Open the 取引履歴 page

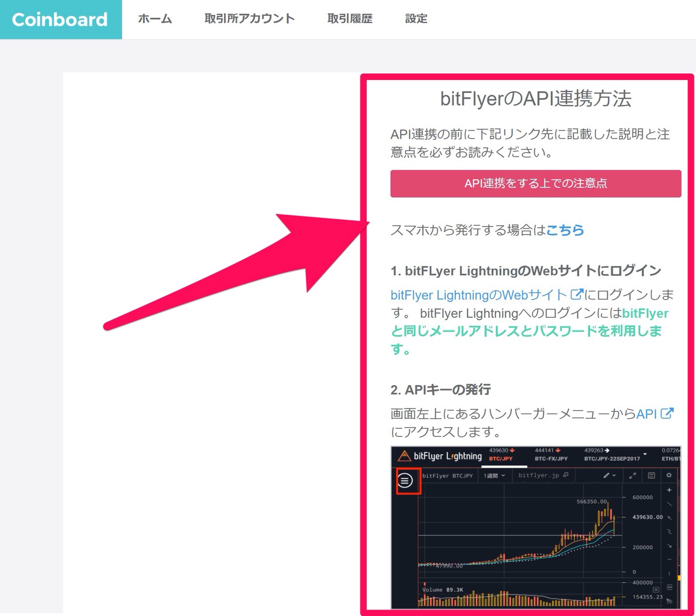click(x=350, y=19)
